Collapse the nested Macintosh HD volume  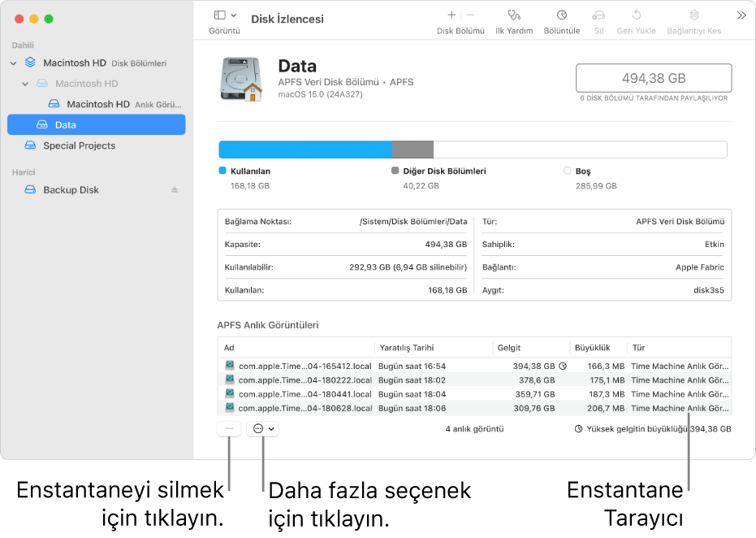pos(25,84)
